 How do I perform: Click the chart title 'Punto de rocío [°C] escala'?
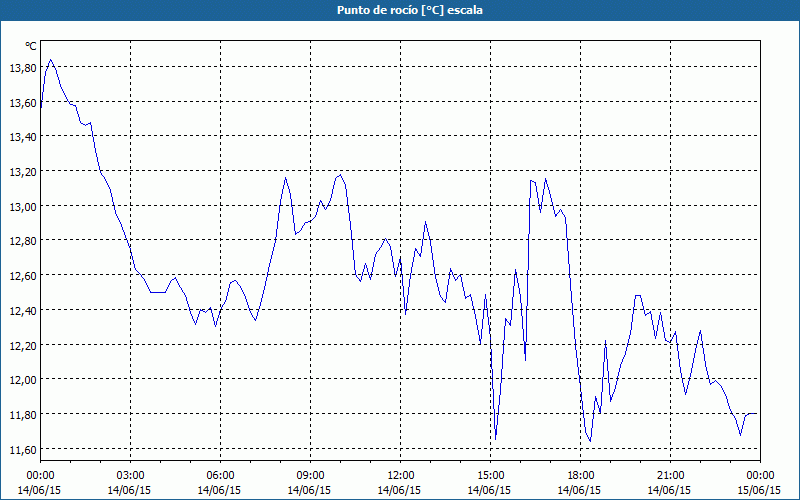[x=410, y=10]
